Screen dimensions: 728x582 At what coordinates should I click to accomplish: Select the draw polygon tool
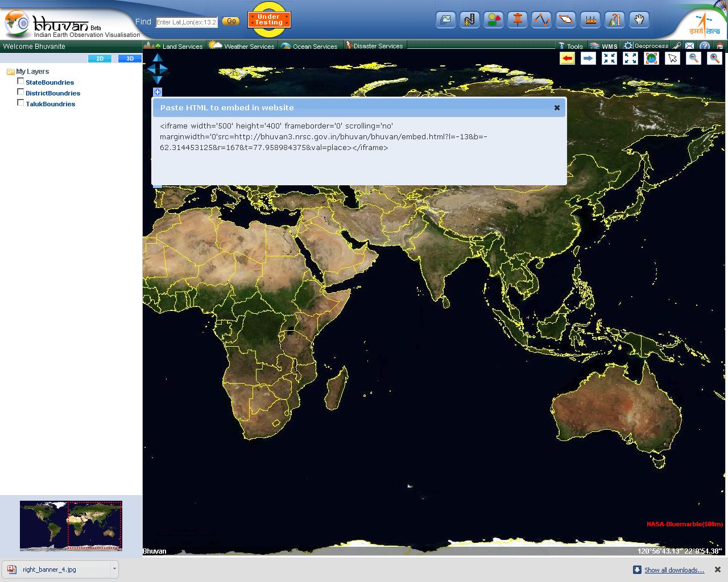click(565, 20)
